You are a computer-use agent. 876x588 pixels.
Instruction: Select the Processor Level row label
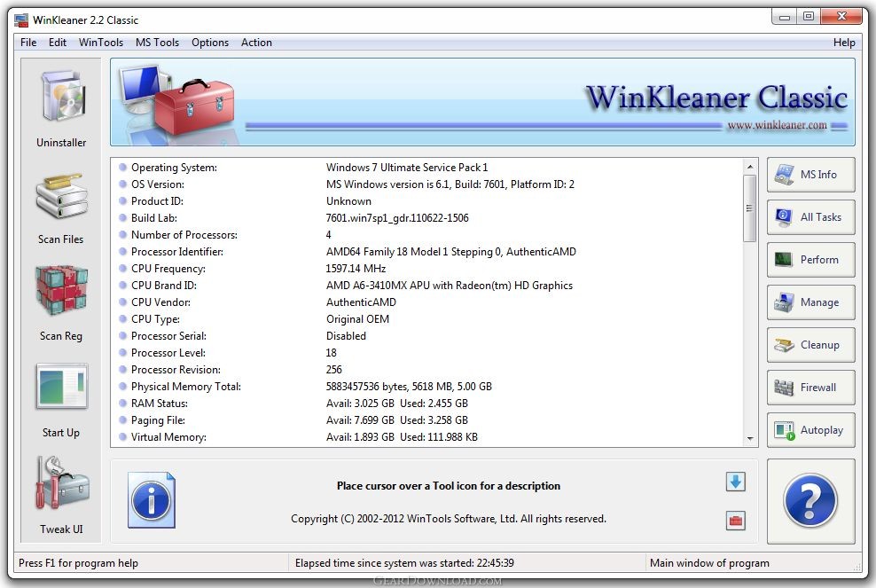click(x=168, y=353)
